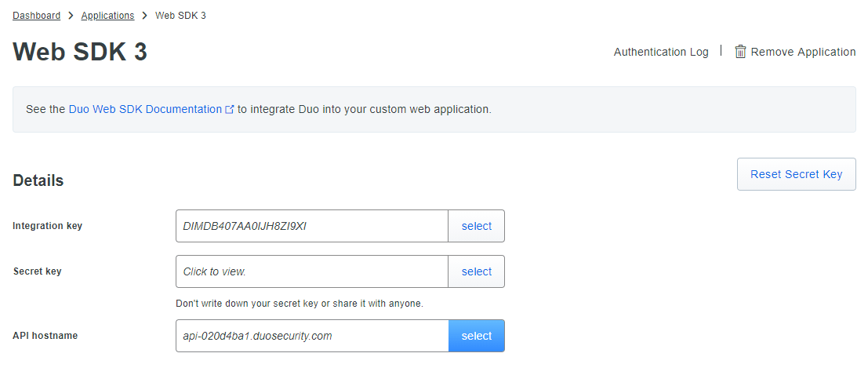The height and width of the screenshot is (375, 868).
Task: Open the Duo Web SDK Documentation link
Action: (x=145, y=109)
